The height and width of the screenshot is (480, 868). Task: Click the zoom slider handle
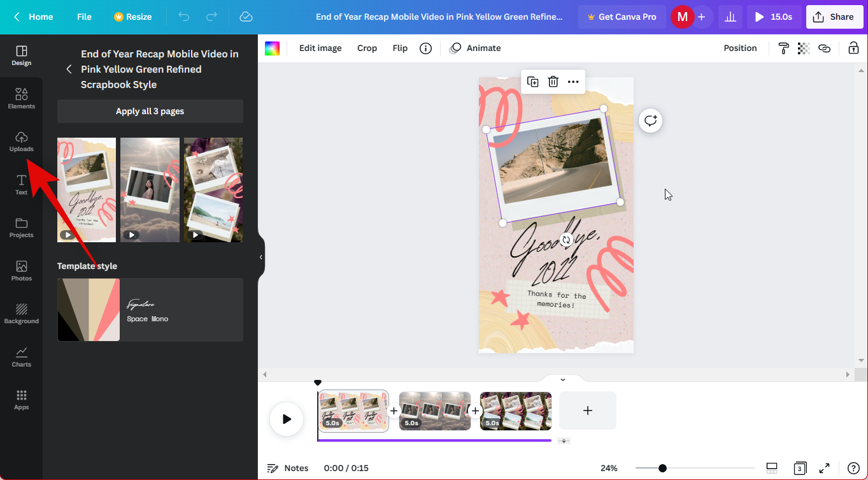662,468
